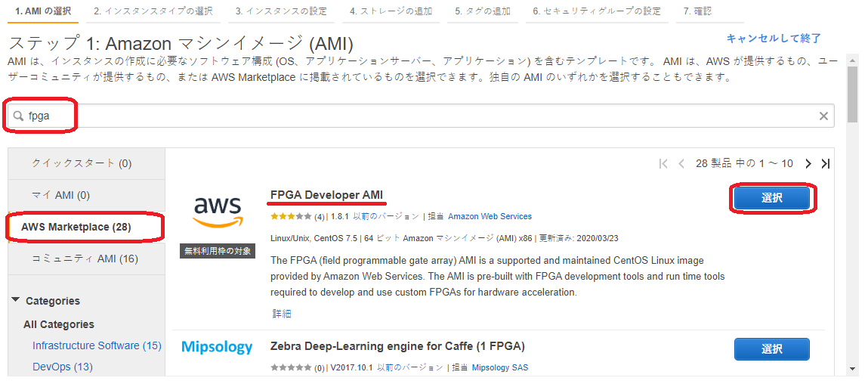Click inside the AMI search field
This screenshot has height=384, width=868.
(415, 116)
